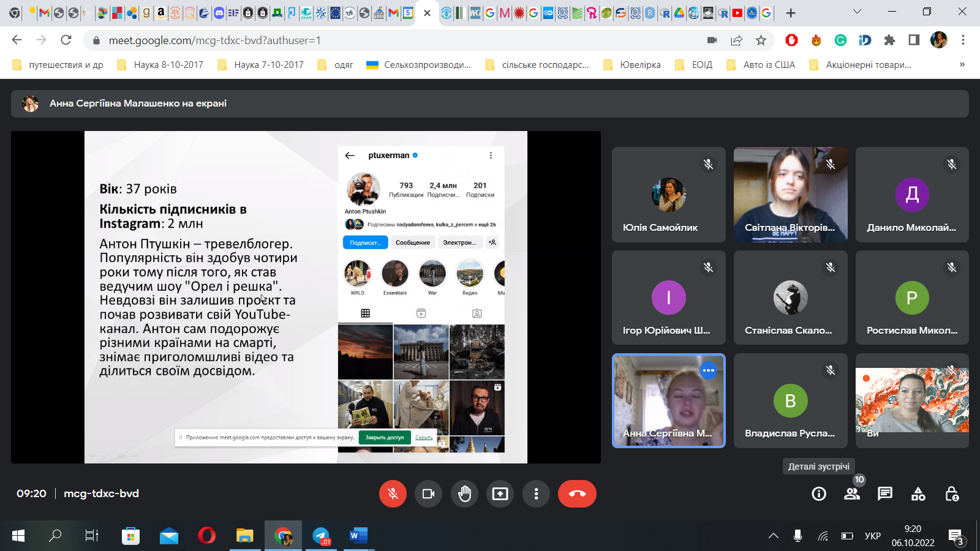This screenshot has width=980, height=551.
Task: Unmute microphone in Meet call controls
Action: point(393,493)
